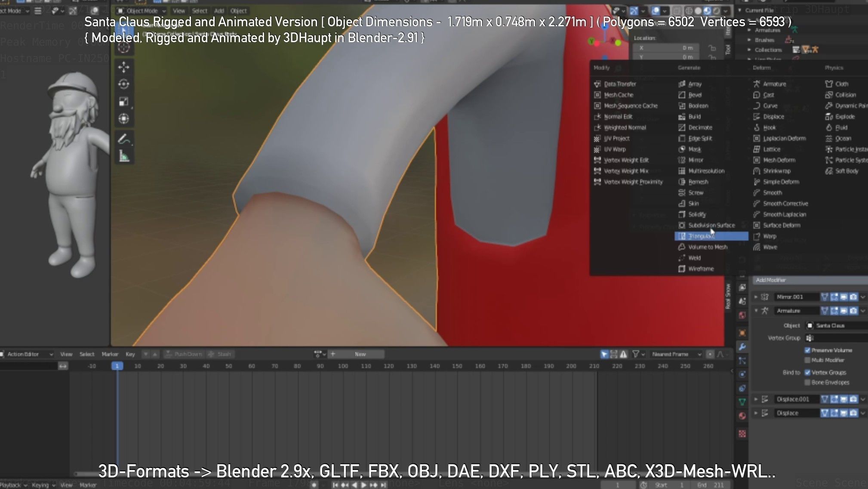The height and width of the screenshot is (489, 868).
Task: Open the Key menu in Action Editor
Action: 130,354
